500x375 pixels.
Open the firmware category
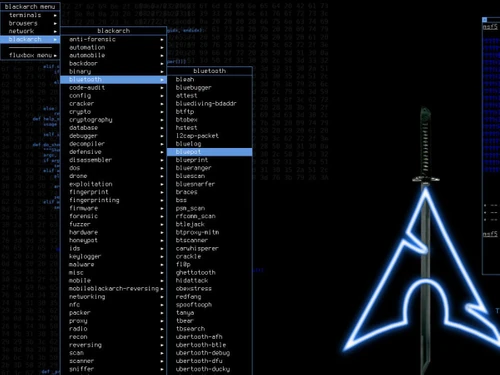coord(113,208)
